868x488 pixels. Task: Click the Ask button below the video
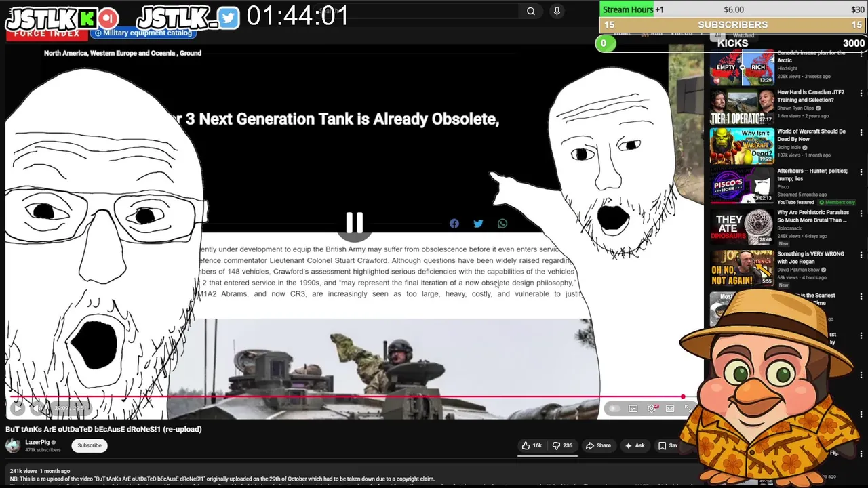coord(635,445)
